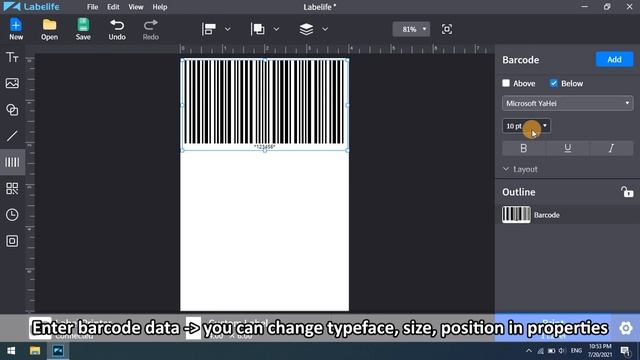This screenshot has width=640, height=360.
Task: Open settings gear icon at bottom right
Action: (626, 328)
